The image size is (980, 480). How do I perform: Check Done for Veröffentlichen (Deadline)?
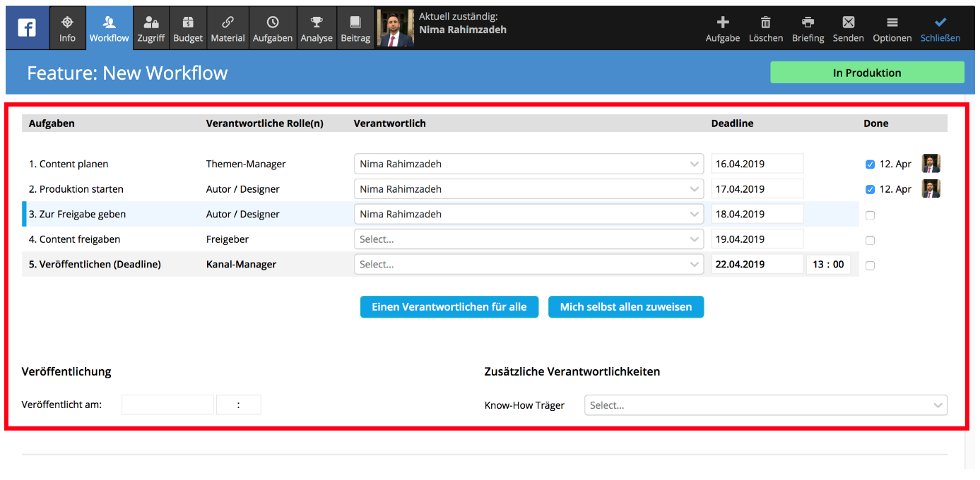[870, 265]
